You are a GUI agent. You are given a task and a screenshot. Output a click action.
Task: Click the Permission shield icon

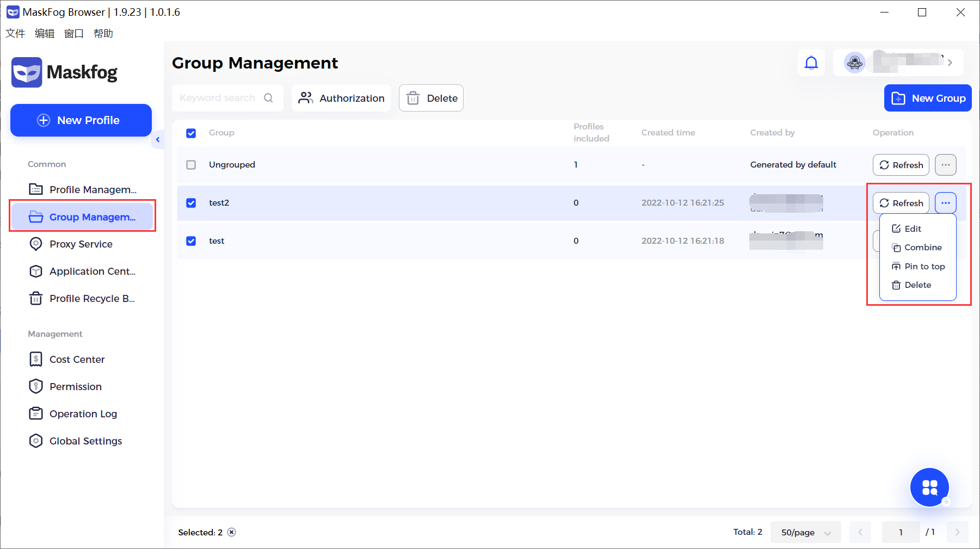click(x=36, y=386)
